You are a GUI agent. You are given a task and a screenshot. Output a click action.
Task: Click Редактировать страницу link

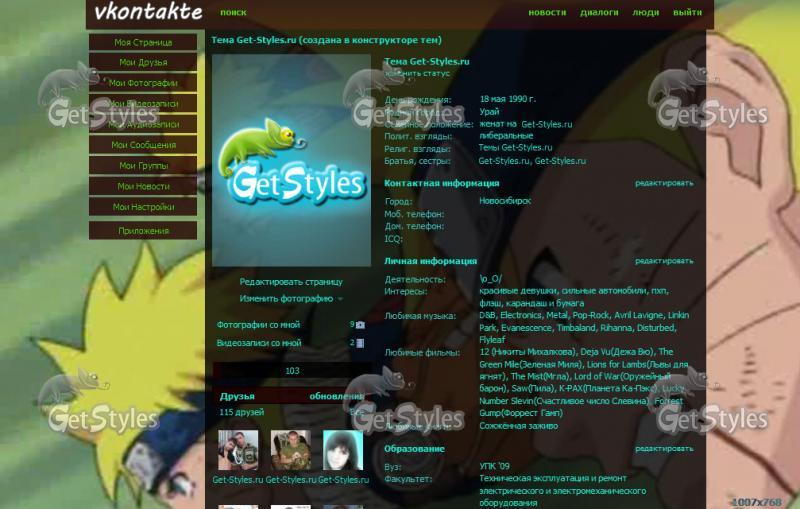(x=291, y=282)
